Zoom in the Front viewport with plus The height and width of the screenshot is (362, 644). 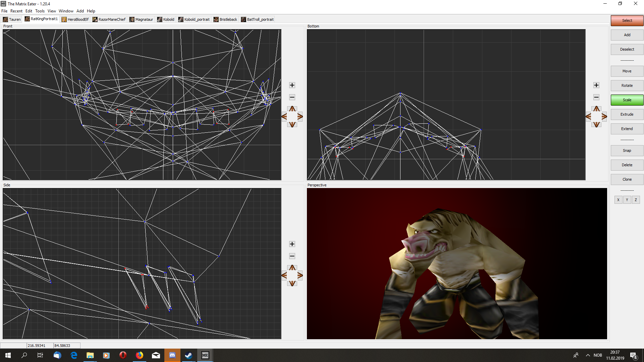click(x=292, y=85)
